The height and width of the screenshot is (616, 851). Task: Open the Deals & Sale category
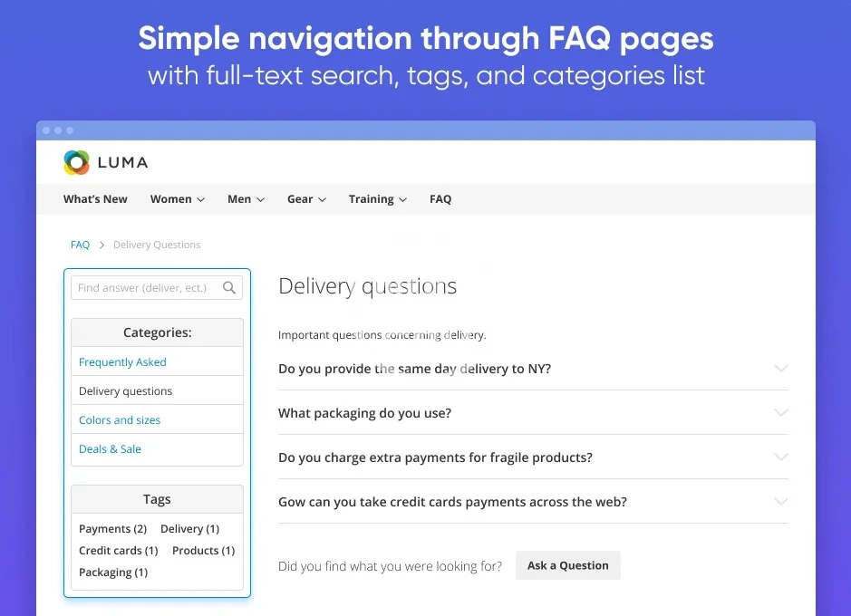[x=110, y=449]
